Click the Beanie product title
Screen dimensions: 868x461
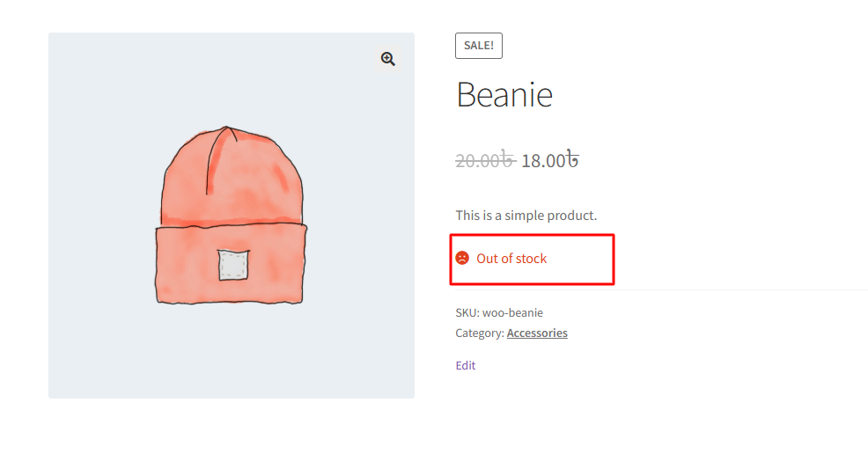click(x=504, y=94)
